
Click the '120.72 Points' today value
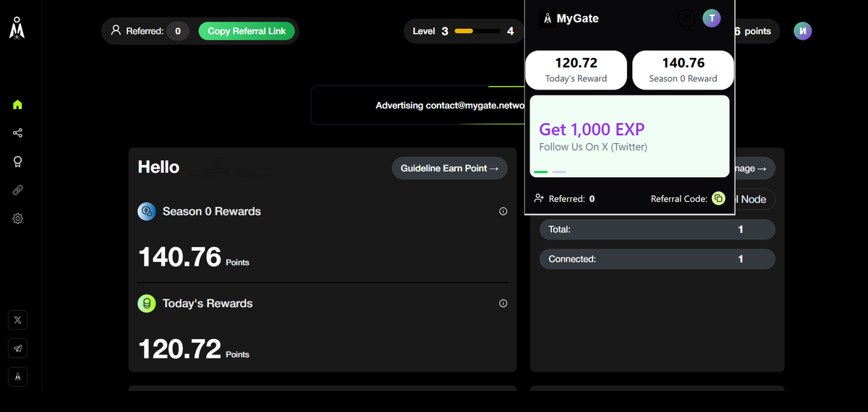[194, 349]
